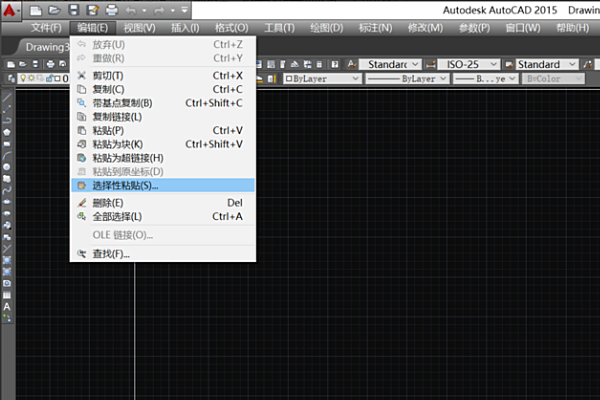Open the 文件(F) menu
Viewport: 600px width, 400px height.
(x=46, y=28)
